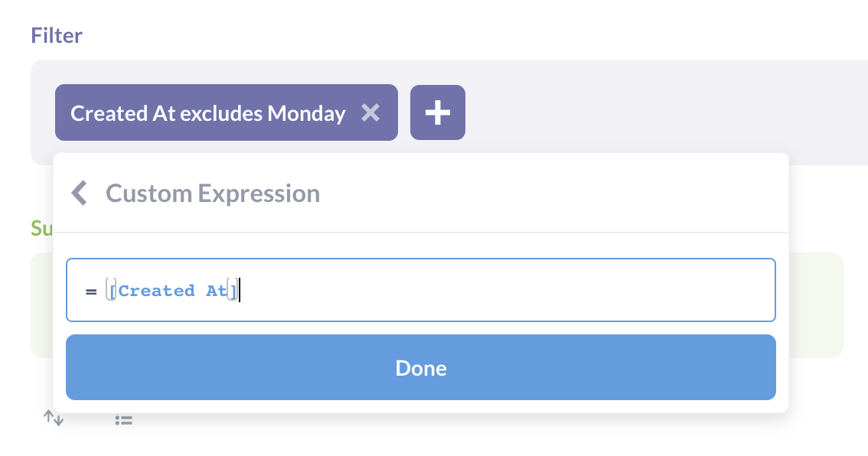Select the sort arrows icon near bottom left
Viewport: 868px width, 456px height.
[x=53, y=419]
